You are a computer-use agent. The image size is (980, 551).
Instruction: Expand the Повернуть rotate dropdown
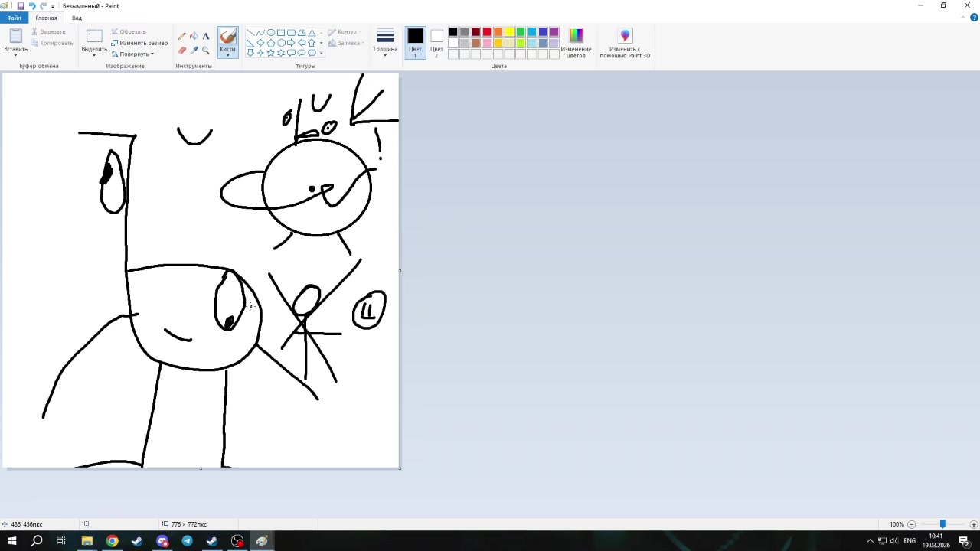point(133,54)
